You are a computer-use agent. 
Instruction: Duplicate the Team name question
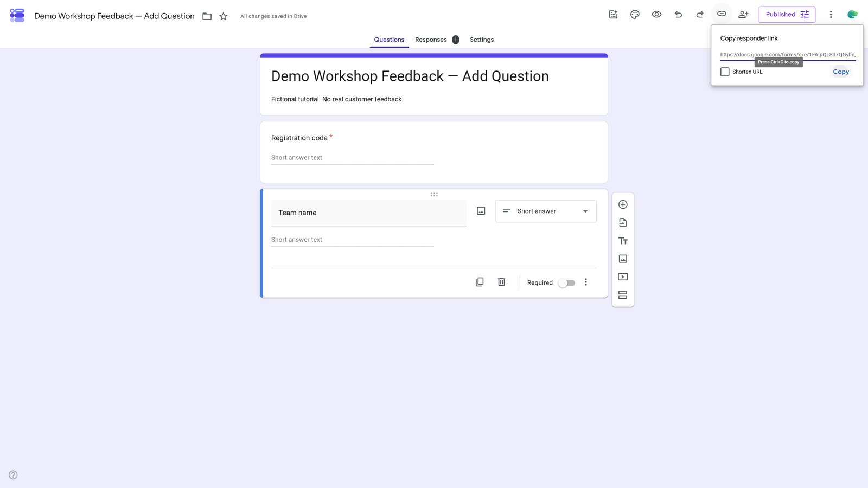click(x=480, y=282)
